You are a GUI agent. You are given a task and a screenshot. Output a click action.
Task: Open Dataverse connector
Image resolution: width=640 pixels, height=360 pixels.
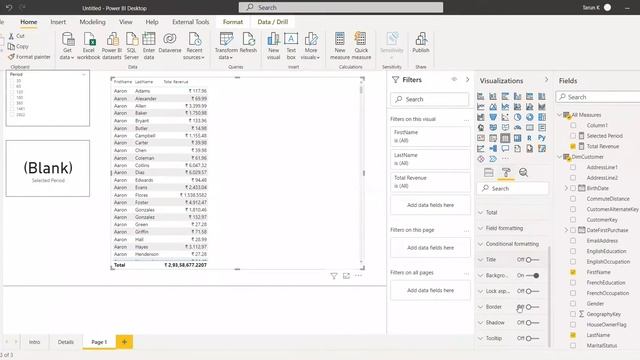pyautogui.click(x=170, y=43)
